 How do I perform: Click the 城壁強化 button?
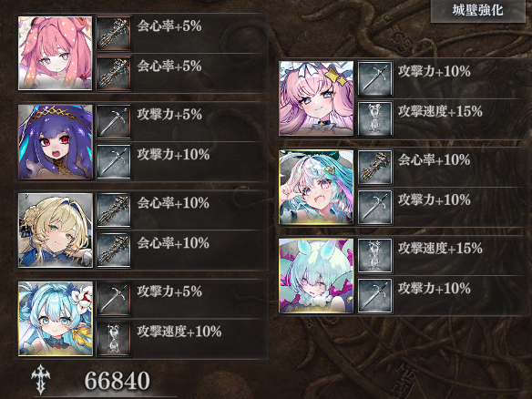point(477,11)
